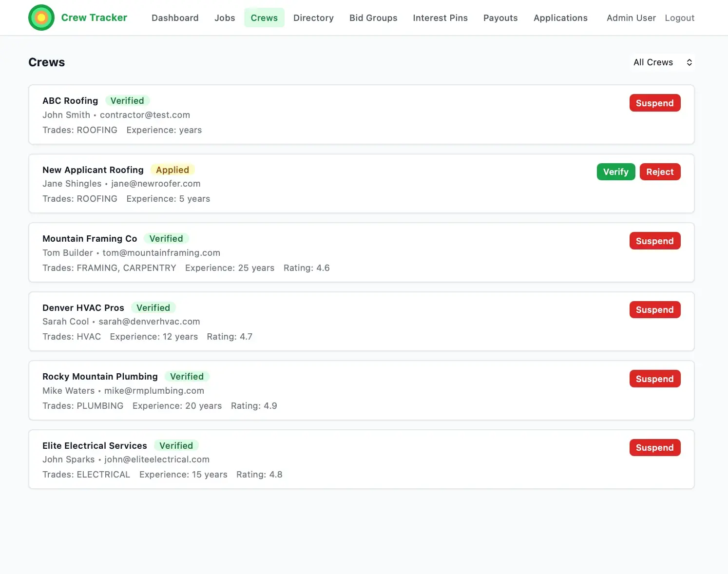
Task: Click the Applied status badge
Action: point(172,170)
